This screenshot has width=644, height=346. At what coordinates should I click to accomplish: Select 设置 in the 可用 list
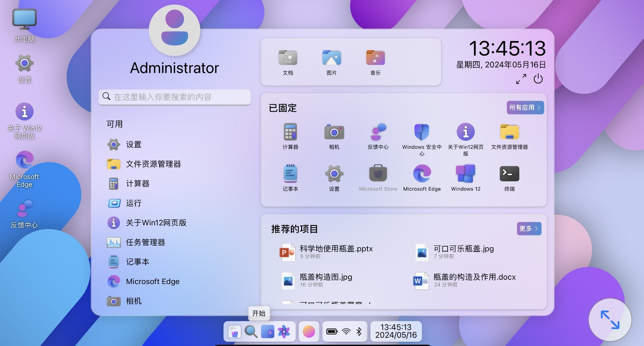click(175, 144)
